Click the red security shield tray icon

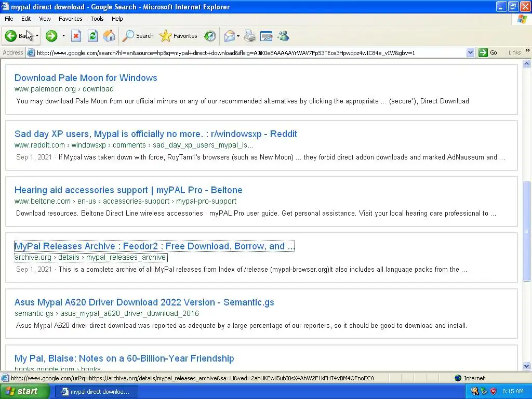pyautogui.click(x=494, y=391)
